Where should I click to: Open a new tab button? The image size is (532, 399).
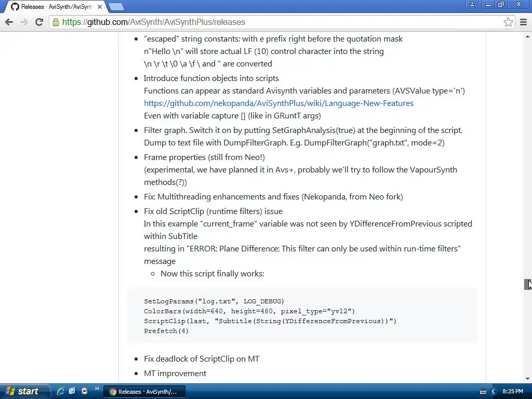pyautogui.click(x=116, y=7)
